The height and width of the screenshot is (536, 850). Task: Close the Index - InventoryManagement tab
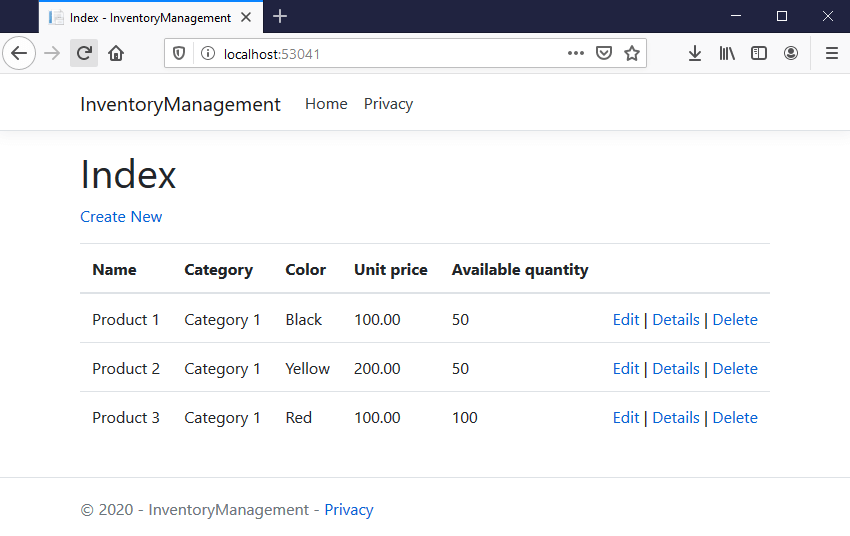point(246,17)
